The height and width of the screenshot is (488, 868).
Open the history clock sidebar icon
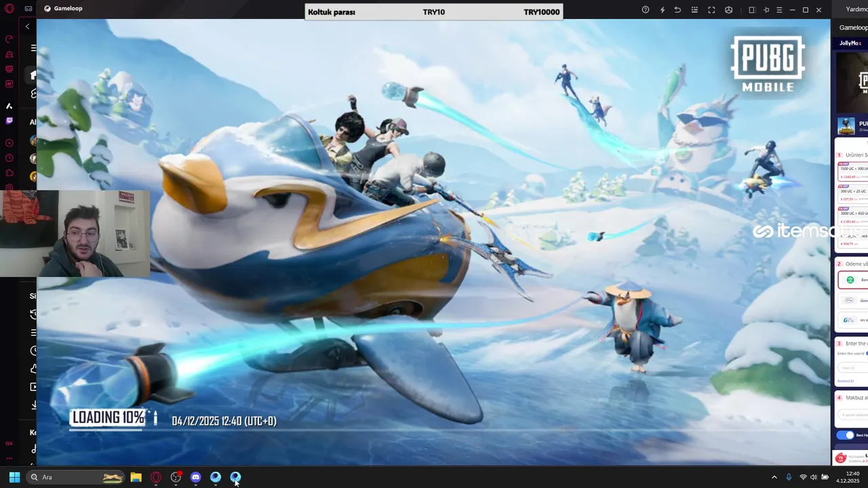(x=9, y=158)
